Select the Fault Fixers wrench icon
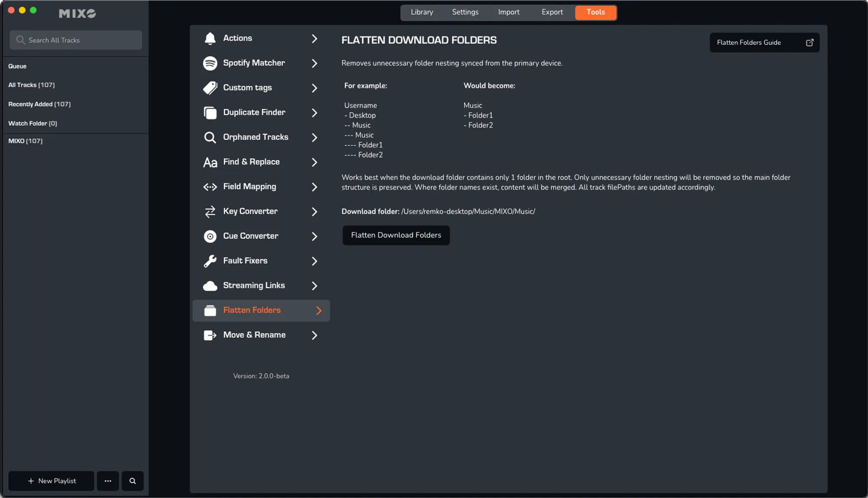Image resolution: width=868 pixels, height=498 pixels. pyautogui.click(x=210, y=261)
